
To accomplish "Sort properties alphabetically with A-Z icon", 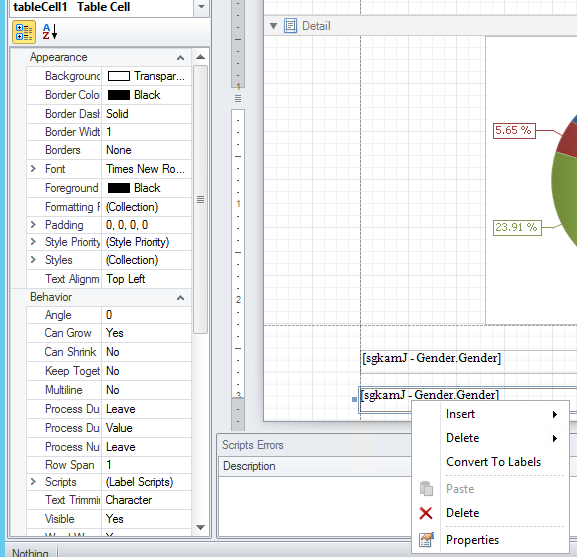I will 50,32.
